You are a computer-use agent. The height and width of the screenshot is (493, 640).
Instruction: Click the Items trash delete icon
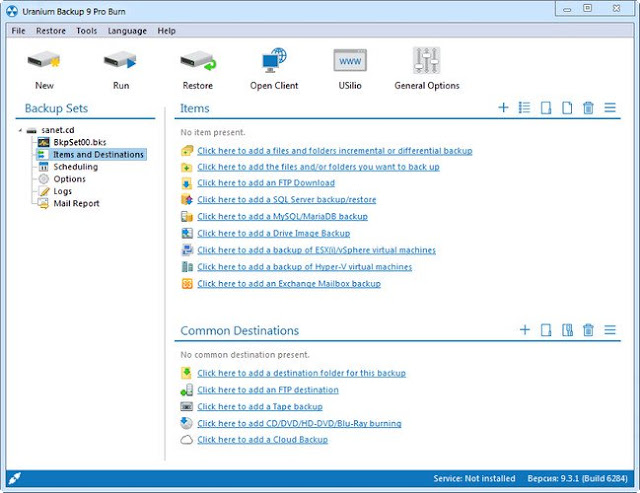tap(588, 108)
